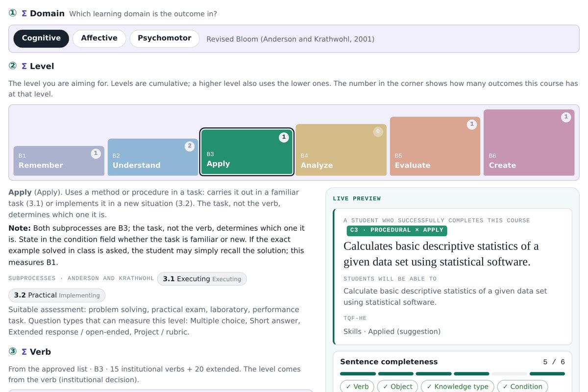
Task: Click 'Revised Bloom (Anderson and Krathwohl, 2001)' text
Action: [x=291, y=39]
